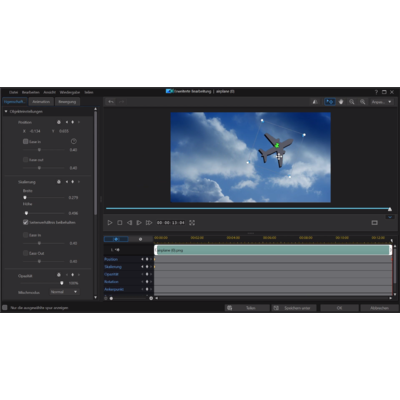Click the properties panel scroll up arrow
The width and height of the screenshot is (400, 400).
(96, 109)
